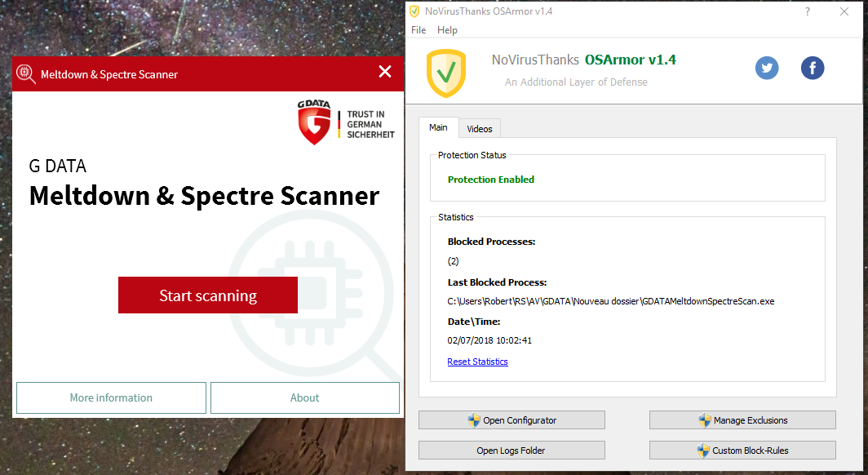Open OSArmor Twitter page icon
Viewport: 868px width, 475px height.
[x=767, y=68]
